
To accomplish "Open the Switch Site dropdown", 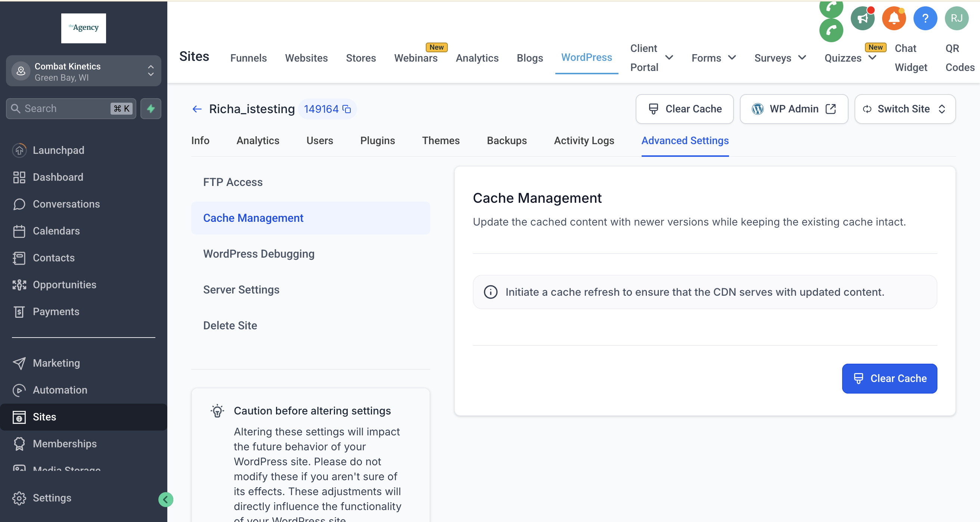I will point(905,109).
